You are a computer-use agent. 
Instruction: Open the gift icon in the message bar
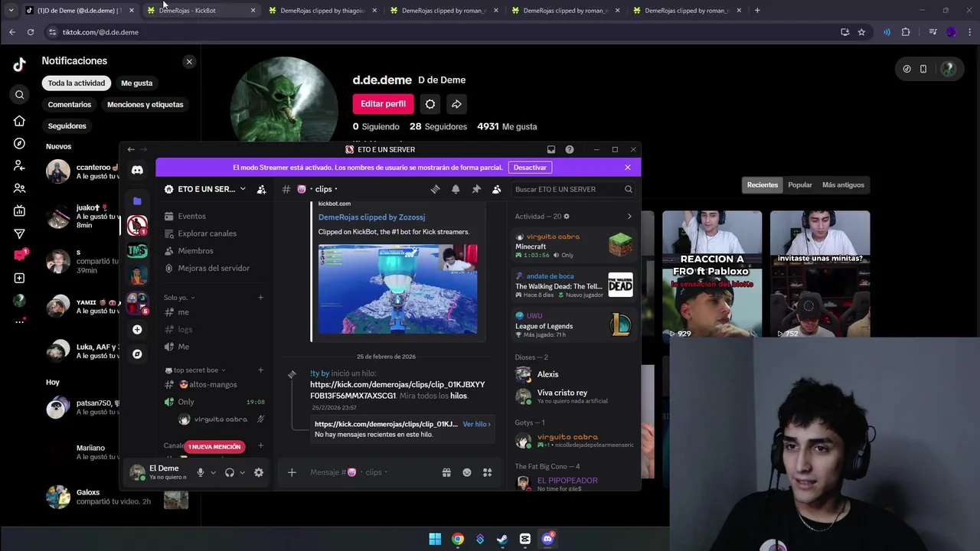[446, 473]
